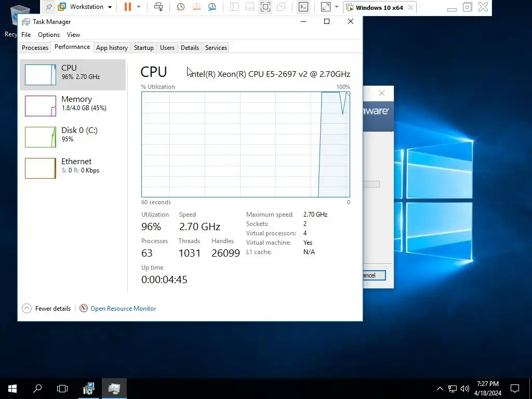Close the Windows 10 x64 tab
This screenshot has width=532, height=399.
[x=410, y=7]
